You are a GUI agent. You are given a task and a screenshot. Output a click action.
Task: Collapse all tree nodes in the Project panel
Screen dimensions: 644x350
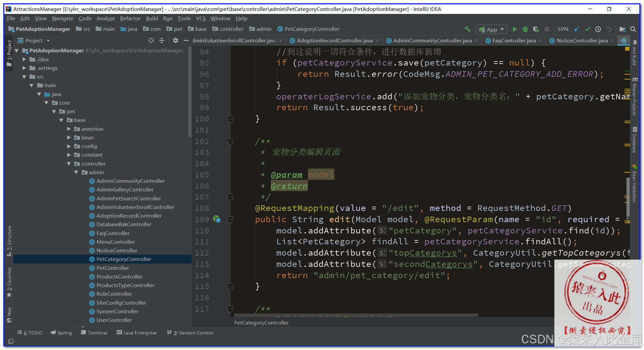(162, 40)
